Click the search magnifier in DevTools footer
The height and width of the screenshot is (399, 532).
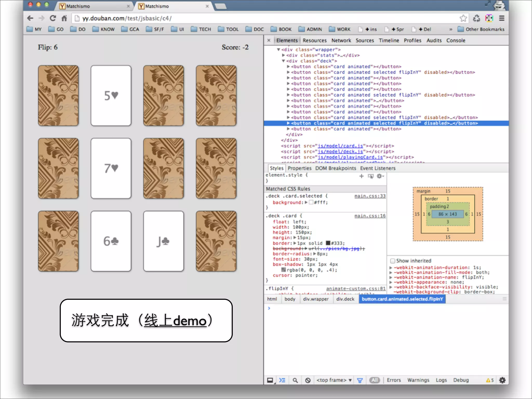point(295,380)
